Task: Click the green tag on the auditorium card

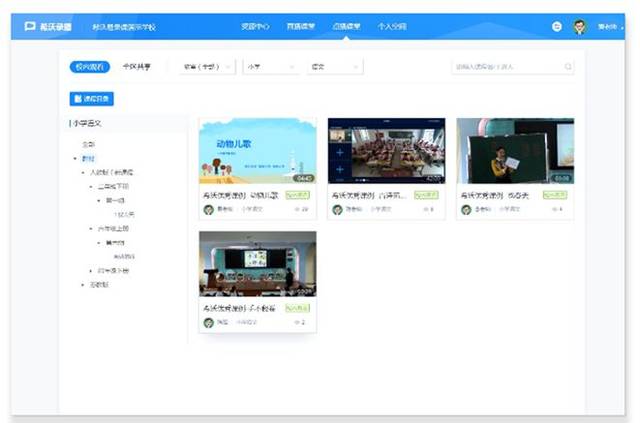Action: [298, 308]
